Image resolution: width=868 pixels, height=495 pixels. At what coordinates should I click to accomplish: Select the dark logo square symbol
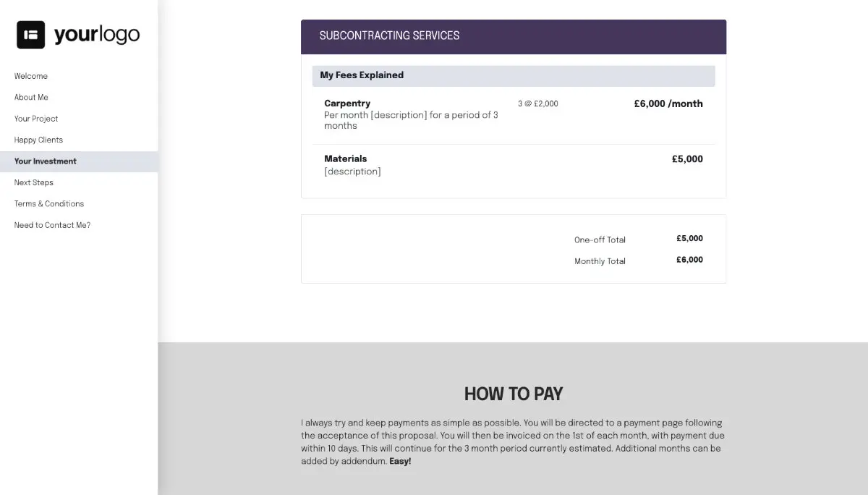click(30, 33)
